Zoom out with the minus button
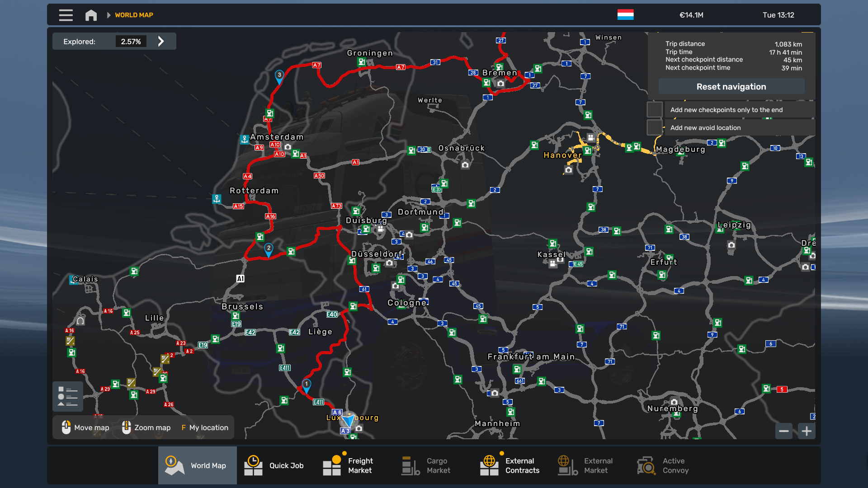 tap(784, 431)
